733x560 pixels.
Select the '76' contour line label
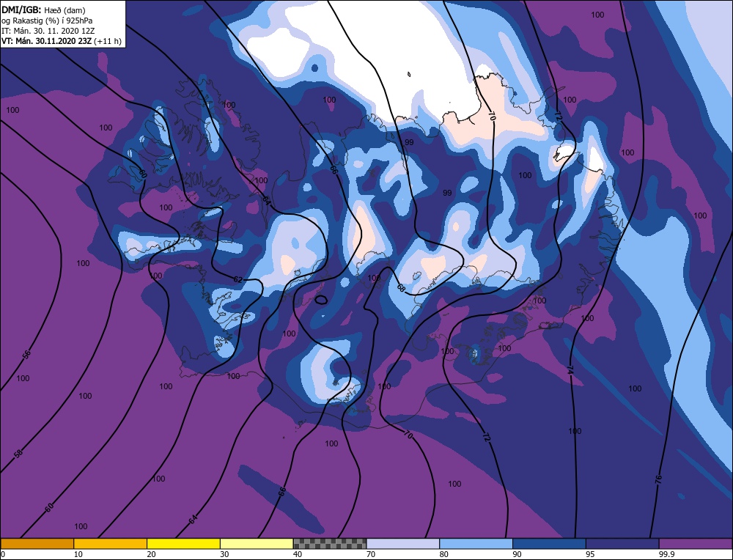point(659,479)
